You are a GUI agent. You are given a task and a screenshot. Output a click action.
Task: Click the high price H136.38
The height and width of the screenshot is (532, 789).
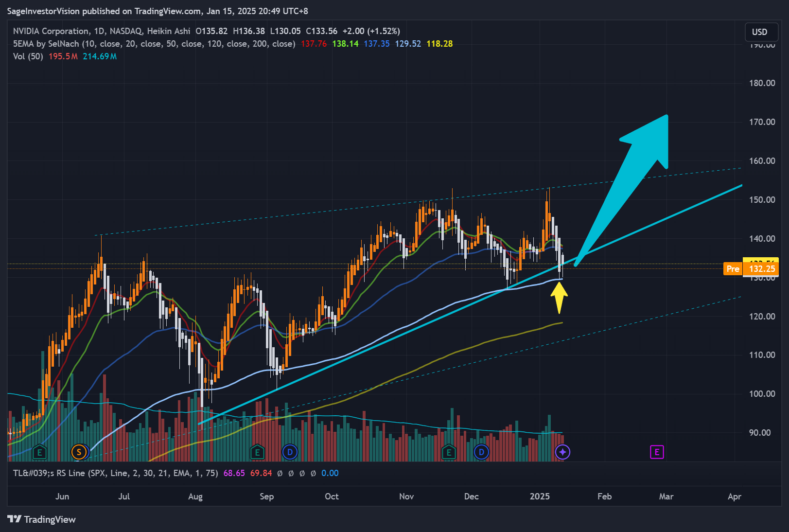pos(249,31)
